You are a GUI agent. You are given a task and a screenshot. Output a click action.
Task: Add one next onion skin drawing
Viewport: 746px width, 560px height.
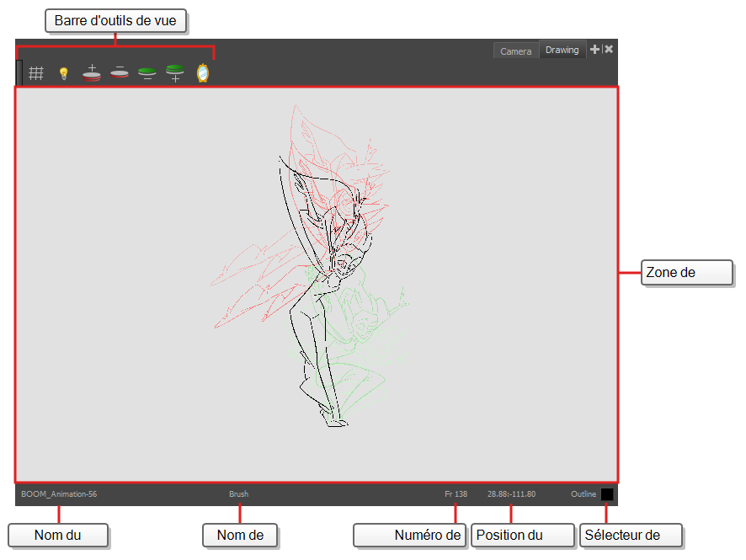coord(175,73)
